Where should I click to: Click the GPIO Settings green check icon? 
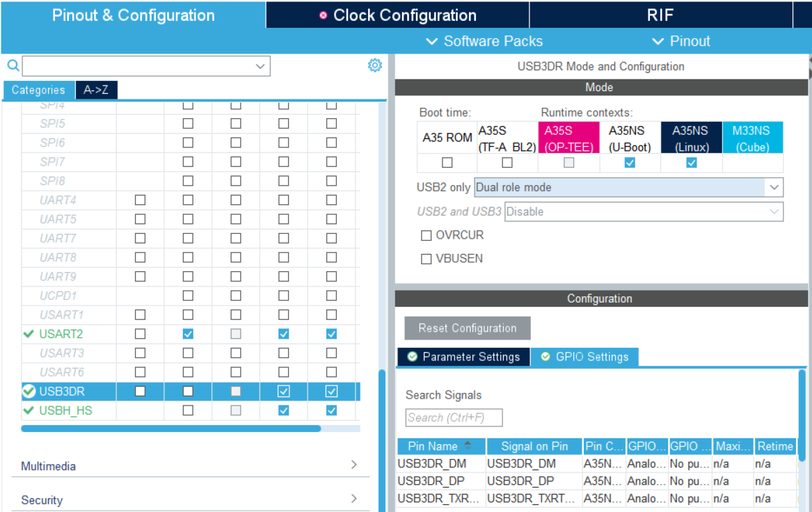(x=546, y=357)
